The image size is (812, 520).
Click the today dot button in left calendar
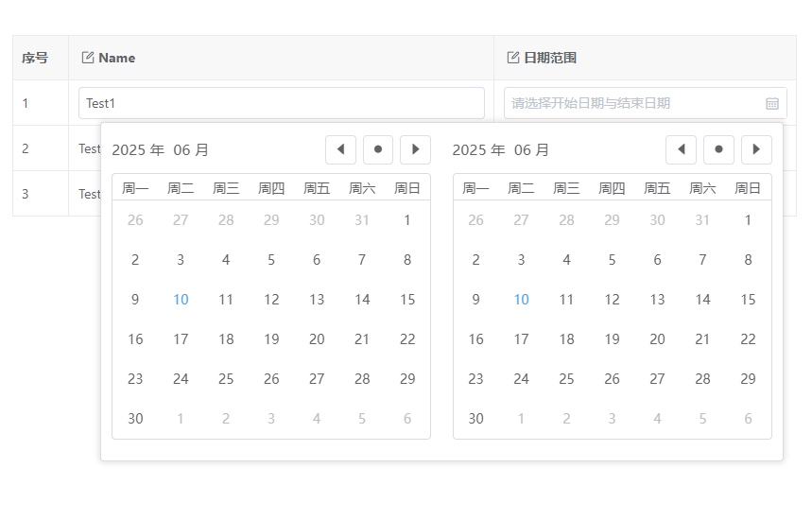[378, 149]
